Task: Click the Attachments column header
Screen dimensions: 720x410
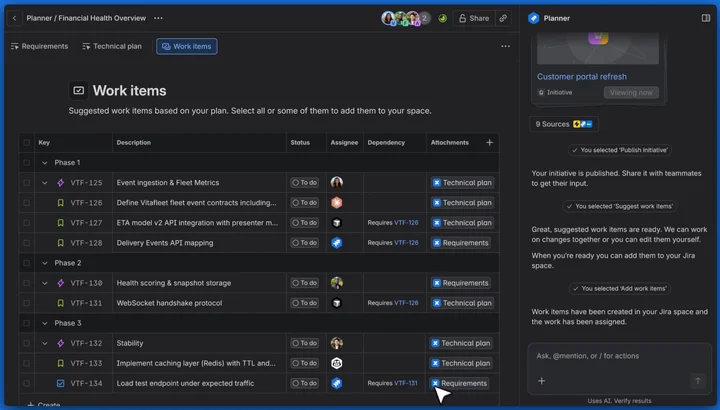Action: tap(450, 142)
